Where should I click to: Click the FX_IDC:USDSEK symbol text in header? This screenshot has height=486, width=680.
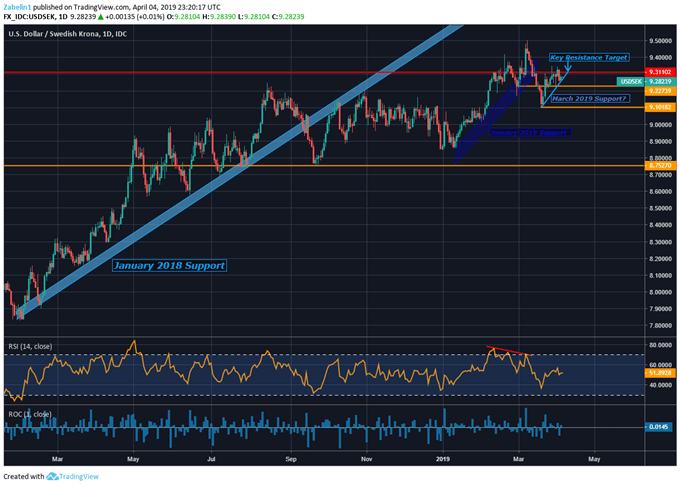click(29, 16)
